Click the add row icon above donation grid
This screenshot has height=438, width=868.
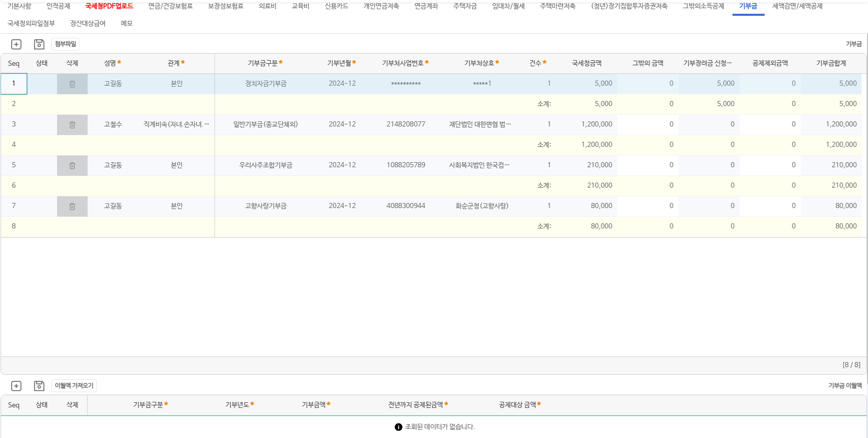click(x=16, y=44)
